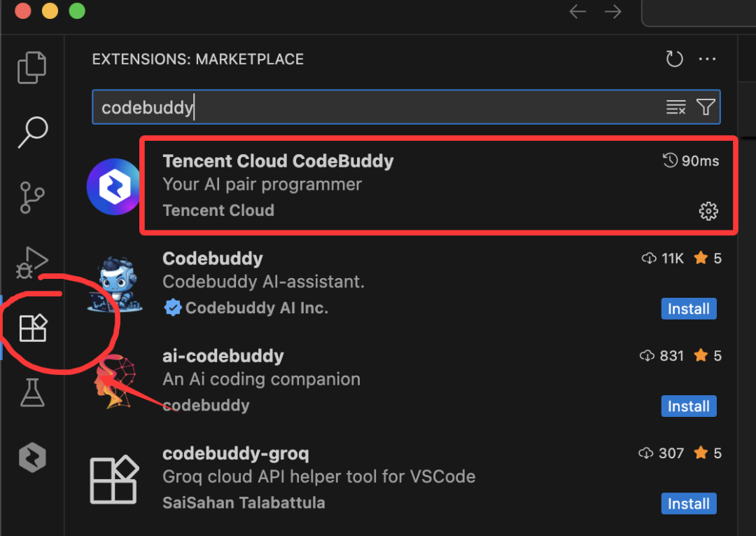Open the Explorer view in activity bar

pyautogui.click(x=31, y=67)
